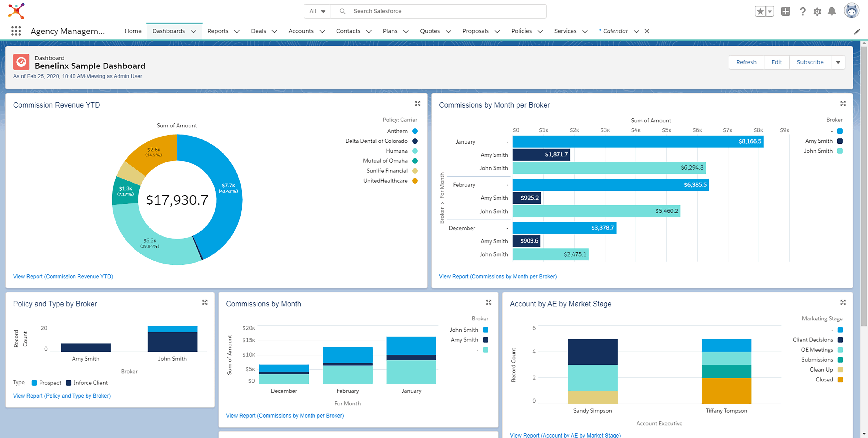This screenshot has width=868, height=438.
Task: Open Salesforce Help with the question mark icon
Action: tap(803, 11)
